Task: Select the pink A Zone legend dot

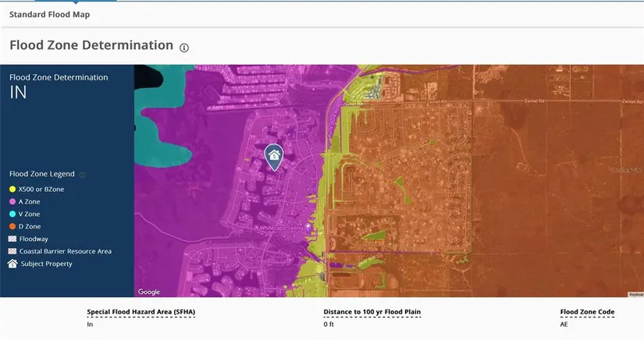Action: tap(12, 201)
